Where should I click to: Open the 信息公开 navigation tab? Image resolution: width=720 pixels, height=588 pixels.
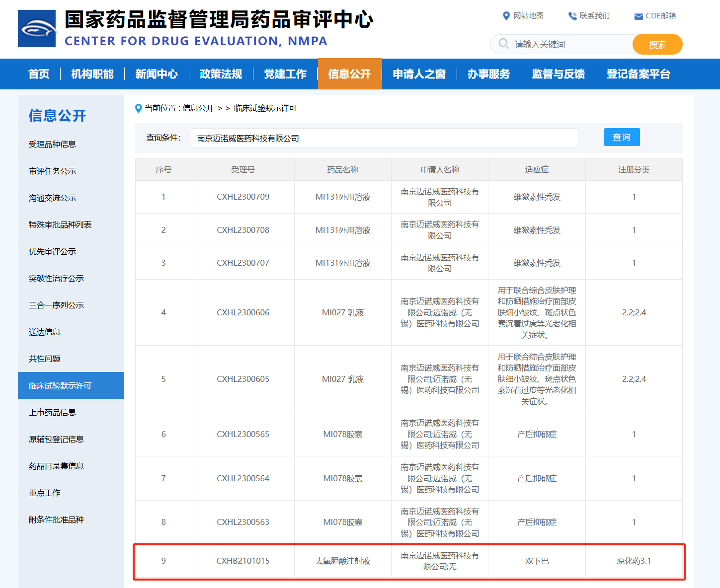pos(350,74)
